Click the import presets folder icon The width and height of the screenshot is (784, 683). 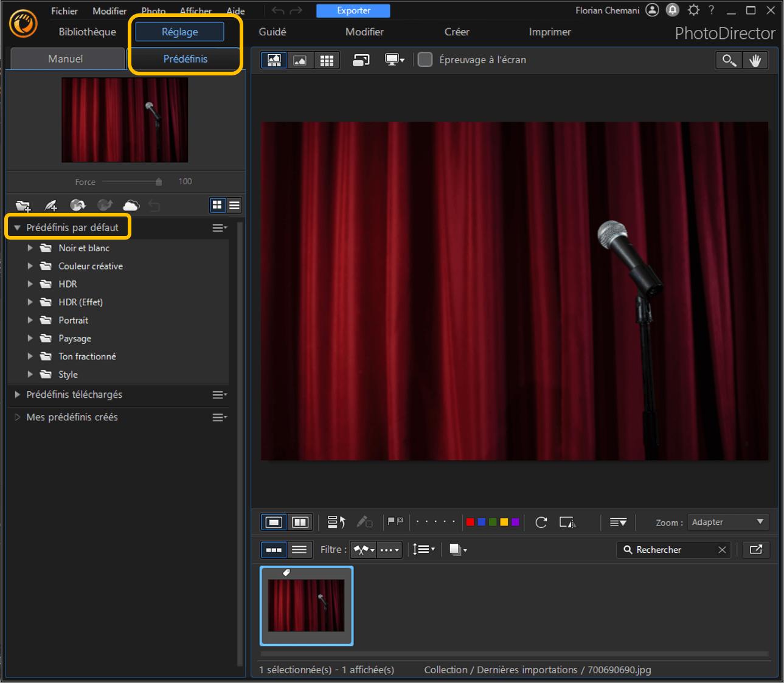tap(23, 206)
